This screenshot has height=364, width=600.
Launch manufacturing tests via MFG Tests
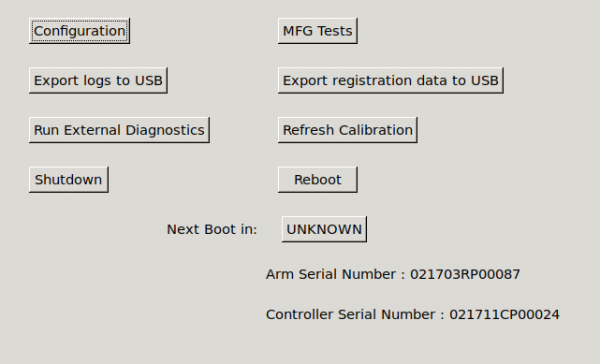[x=318, y=31]
